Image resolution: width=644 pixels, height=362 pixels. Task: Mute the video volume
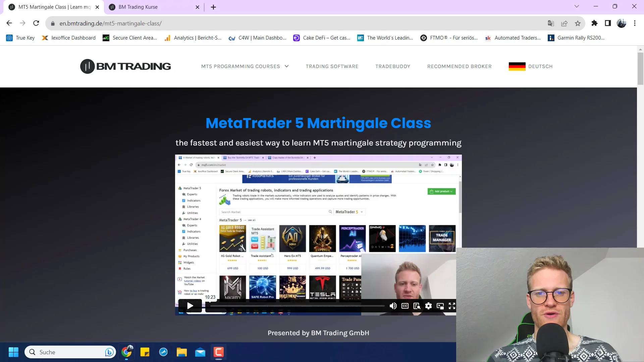pos(393,306)
